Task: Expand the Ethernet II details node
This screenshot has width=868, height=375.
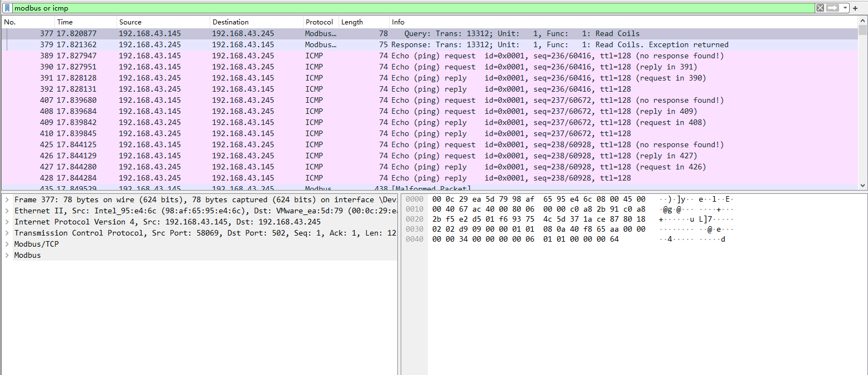Action: [x=7, y=211]
